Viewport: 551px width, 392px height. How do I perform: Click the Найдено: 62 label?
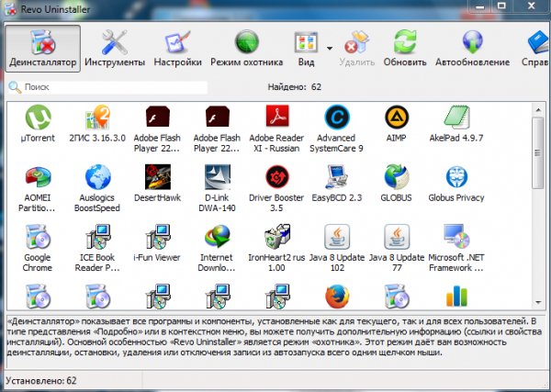coord(295,87)
